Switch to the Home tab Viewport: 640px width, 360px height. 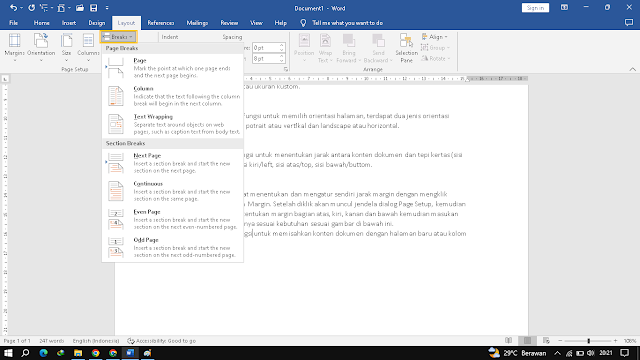(x=41, y=23)
